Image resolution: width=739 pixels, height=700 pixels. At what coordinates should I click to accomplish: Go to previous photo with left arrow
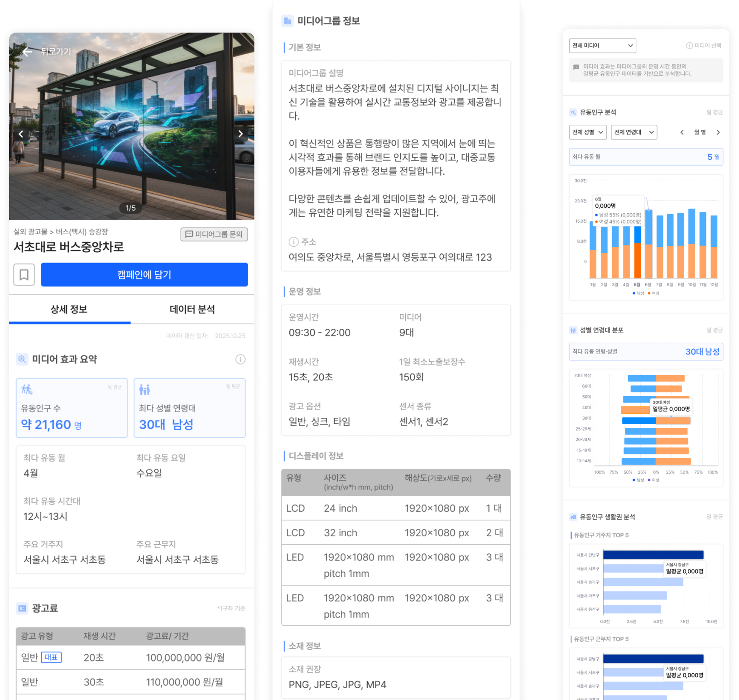tap(21, 134)
